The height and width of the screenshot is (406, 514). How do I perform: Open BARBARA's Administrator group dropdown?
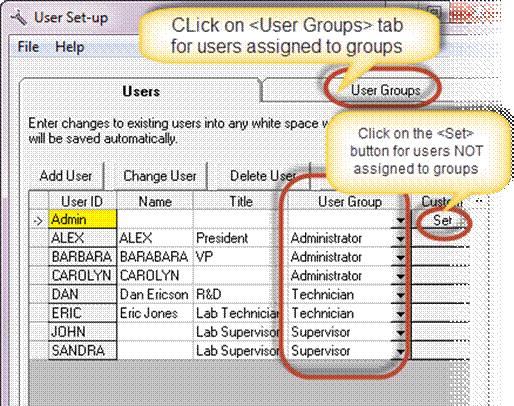pyautogui.click(x=400, y=257)
